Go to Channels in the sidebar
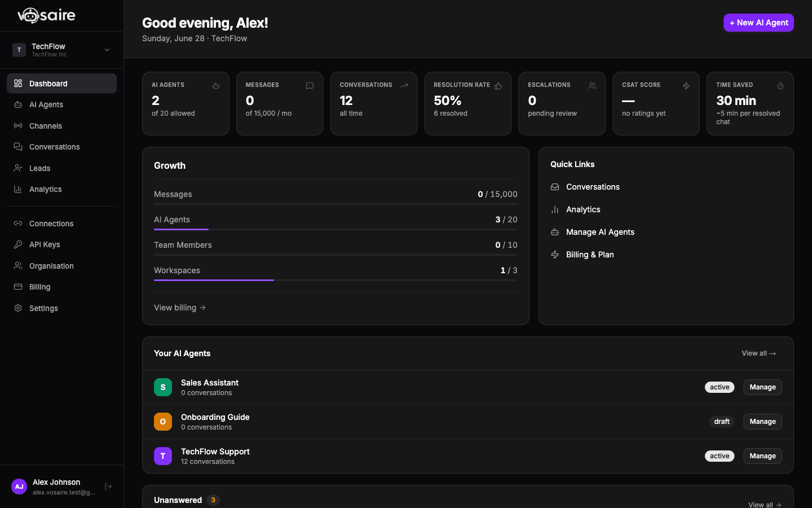This screenshot has width=812, height=508. pyautogui.click(x=61, y=126)
